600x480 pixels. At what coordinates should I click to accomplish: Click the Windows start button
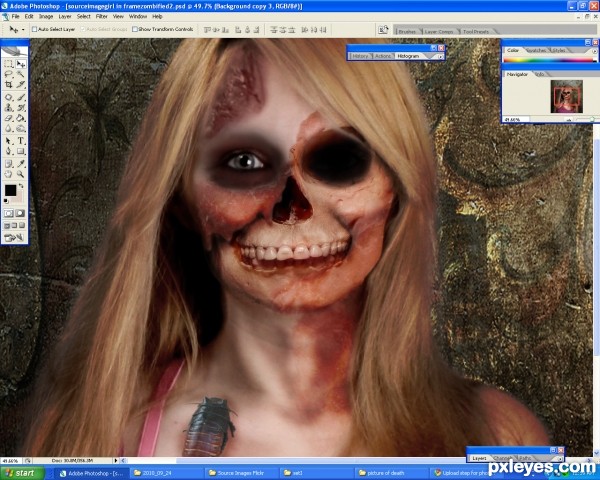click(x=22, y=473)
